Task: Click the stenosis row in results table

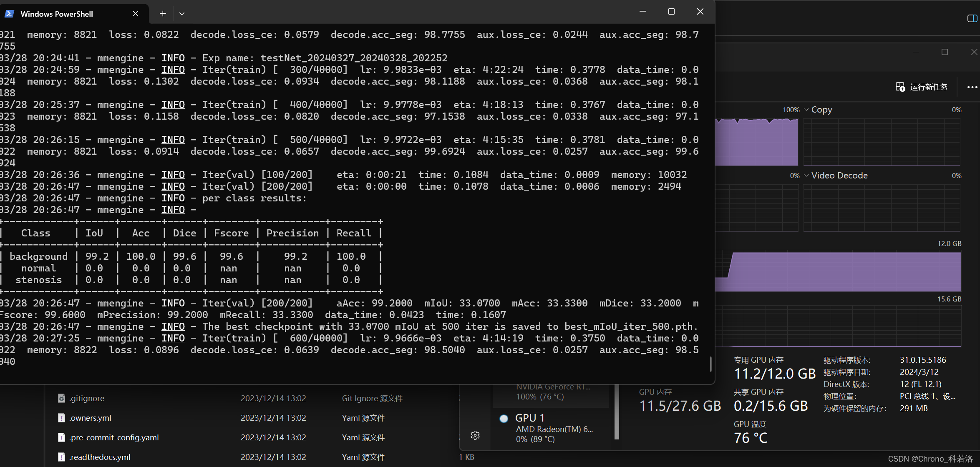Action: [x=191, y=280]
